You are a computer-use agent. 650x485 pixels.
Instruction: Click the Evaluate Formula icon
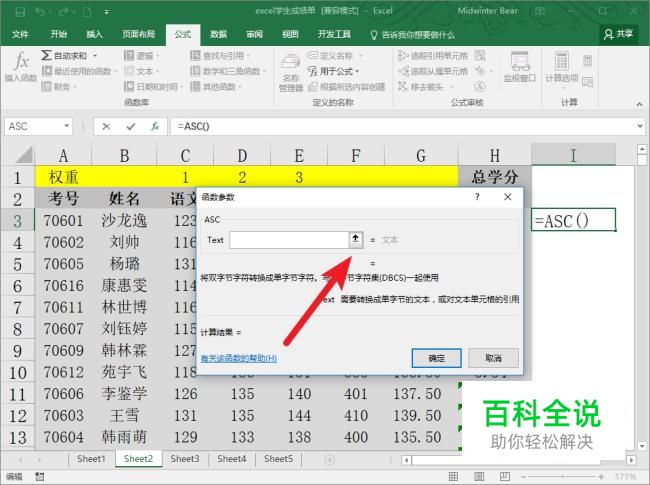tap(480, 87)
